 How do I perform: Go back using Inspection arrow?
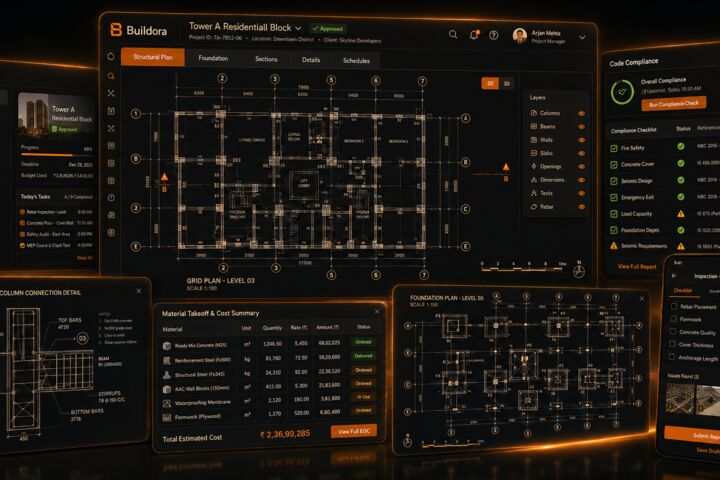(674, 276)
